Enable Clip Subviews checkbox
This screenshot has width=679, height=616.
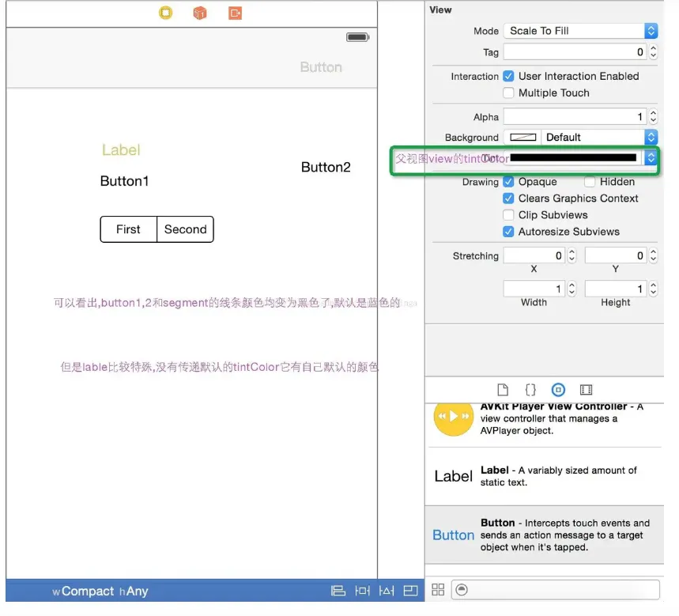pos(508,215)
